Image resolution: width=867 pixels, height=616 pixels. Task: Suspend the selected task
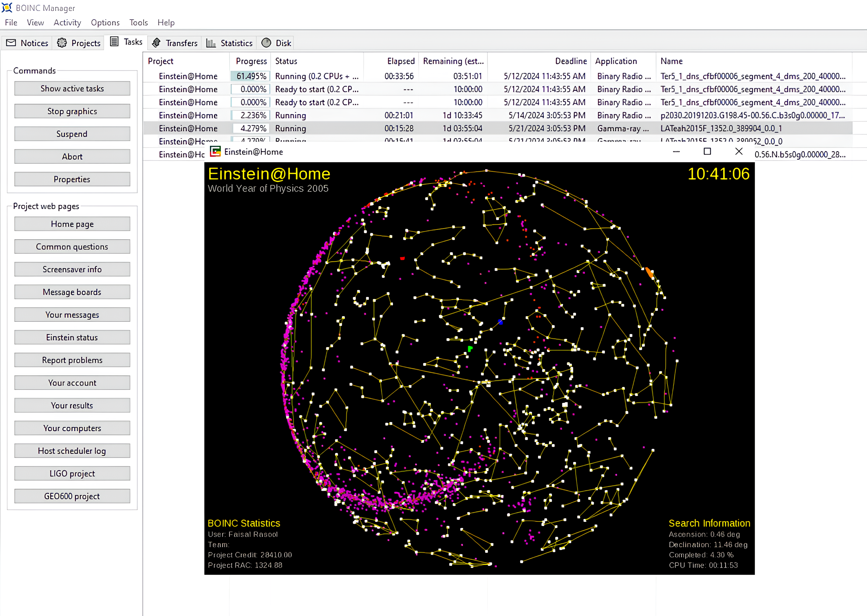(72, 133)
